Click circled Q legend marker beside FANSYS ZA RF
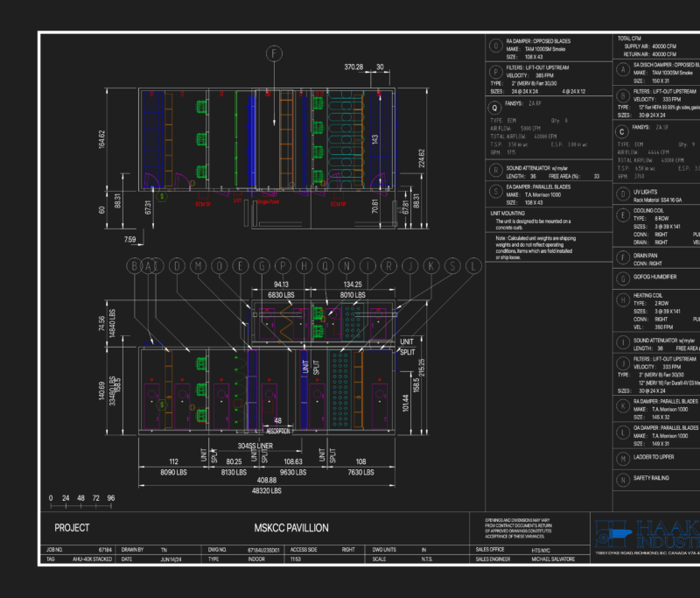The width and height of the screenshot is (700, 598). click(x=494, y=108)
